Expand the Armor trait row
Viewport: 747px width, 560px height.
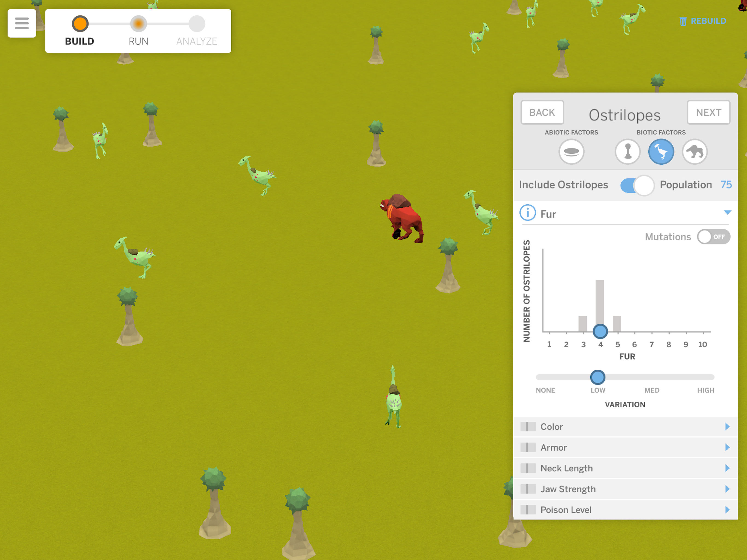pos(625,448)
